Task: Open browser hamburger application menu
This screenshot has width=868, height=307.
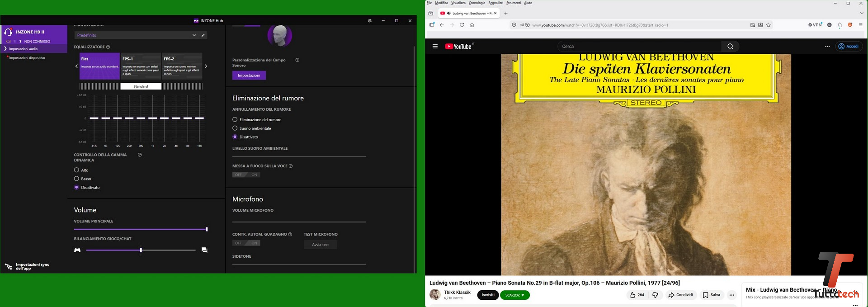Action: (x=861, y=25)
